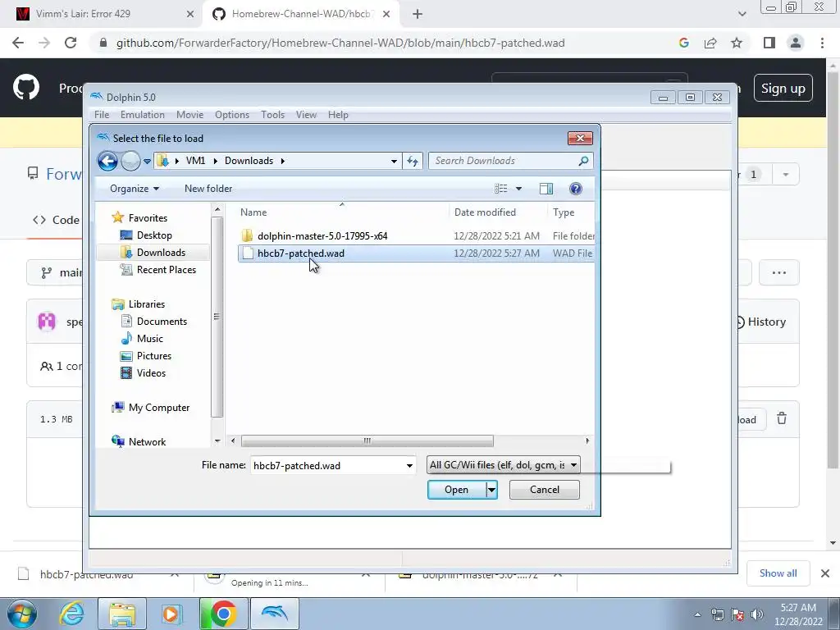Open Chrome three-dot menu

point(822,43)
